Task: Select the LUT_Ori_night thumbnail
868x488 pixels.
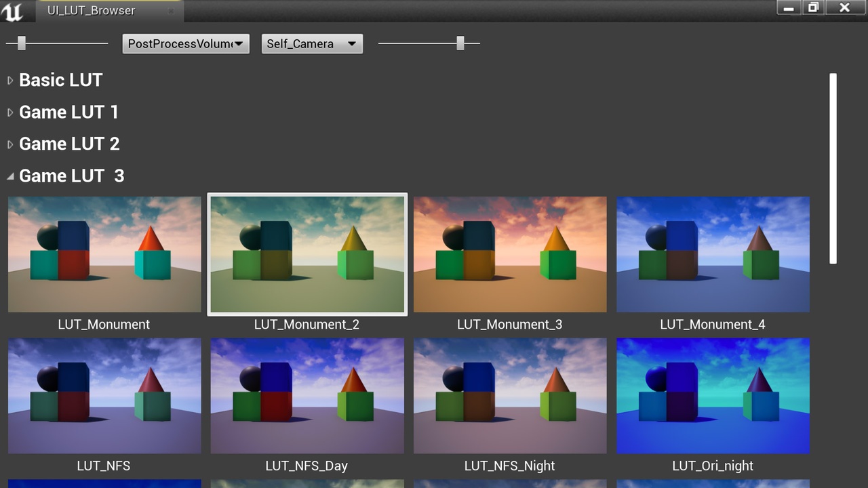Action: click(713, 396)
